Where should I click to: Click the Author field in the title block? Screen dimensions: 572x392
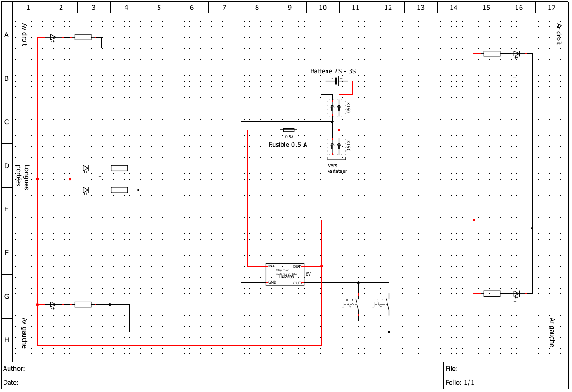coord(64,369)
